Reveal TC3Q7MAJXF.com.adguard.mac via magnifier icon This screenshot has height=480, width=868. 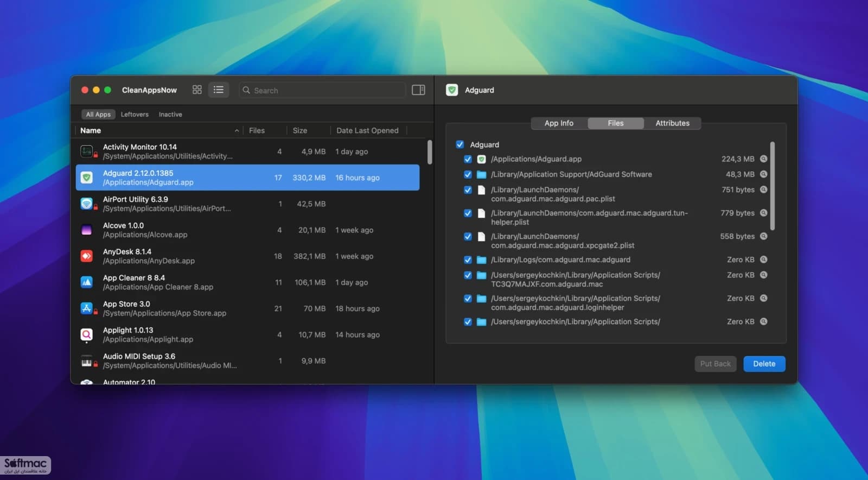click(763, 275)
